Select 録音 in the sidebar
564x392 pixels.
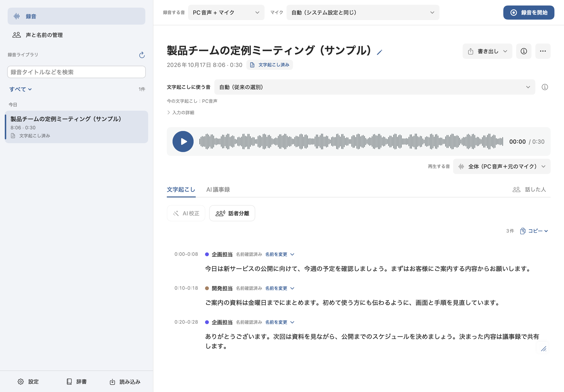pos(76,16)
